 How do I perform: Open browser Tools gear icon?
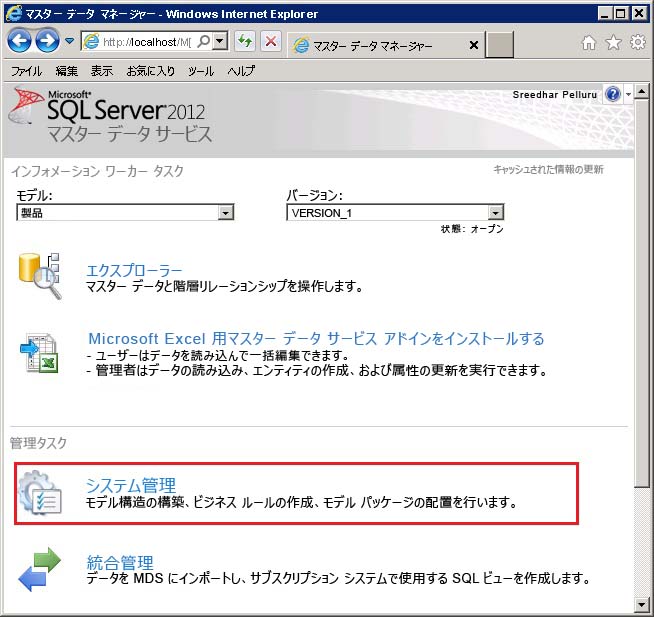point(638,43)
